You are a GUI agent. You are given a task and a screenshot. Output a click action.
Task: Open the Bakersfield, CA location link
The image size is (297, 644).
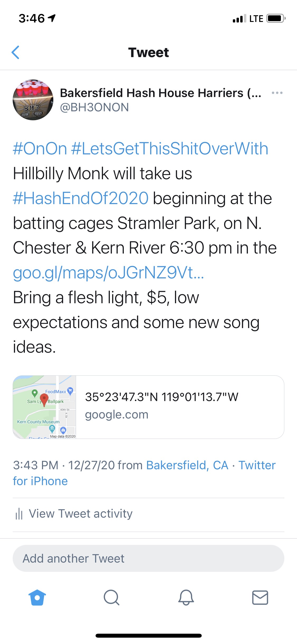(x=187, y=465)
